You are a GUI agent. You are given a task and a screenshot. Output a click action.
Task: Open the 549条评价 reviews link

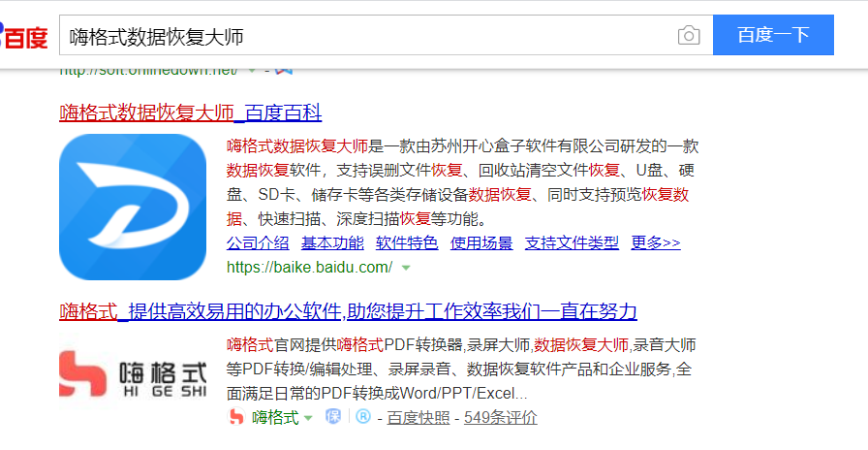501,417
